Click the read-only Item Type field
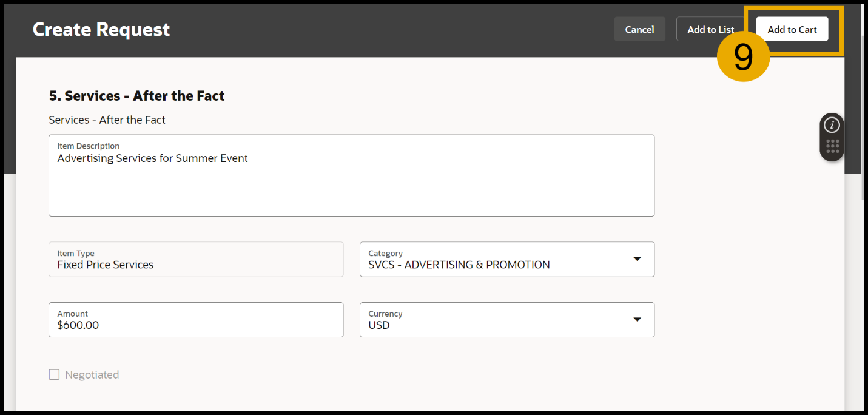The height and width of the screenshot is (415, 868). [x=196, y=259]
